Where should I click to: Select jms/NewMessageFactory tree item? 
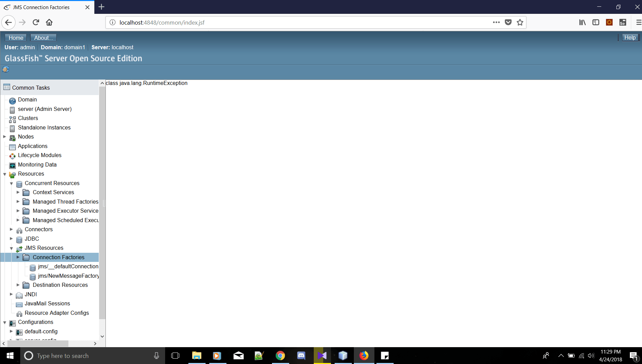point(68,276)
